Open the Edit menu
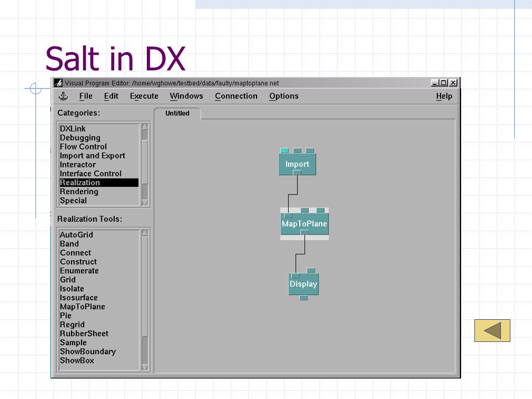532x399 pixels. point(111,96)
